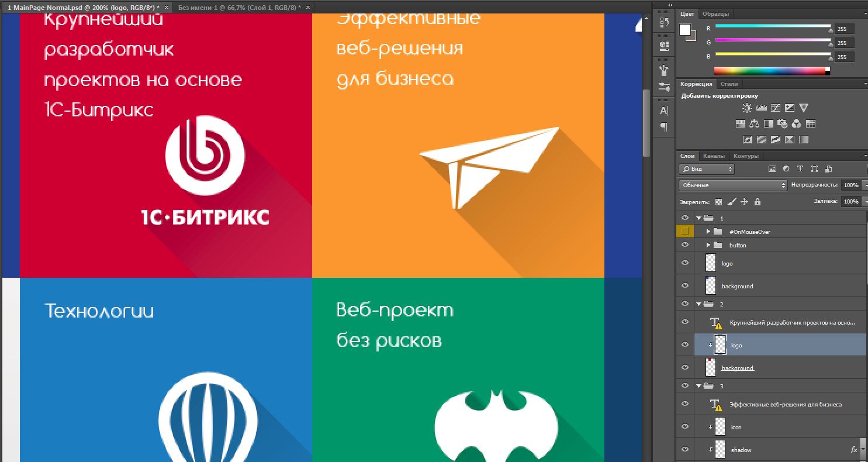Viewport: 868px width, 462px height.
Task: Click the foreground color swatch
Action: (686, 30)
